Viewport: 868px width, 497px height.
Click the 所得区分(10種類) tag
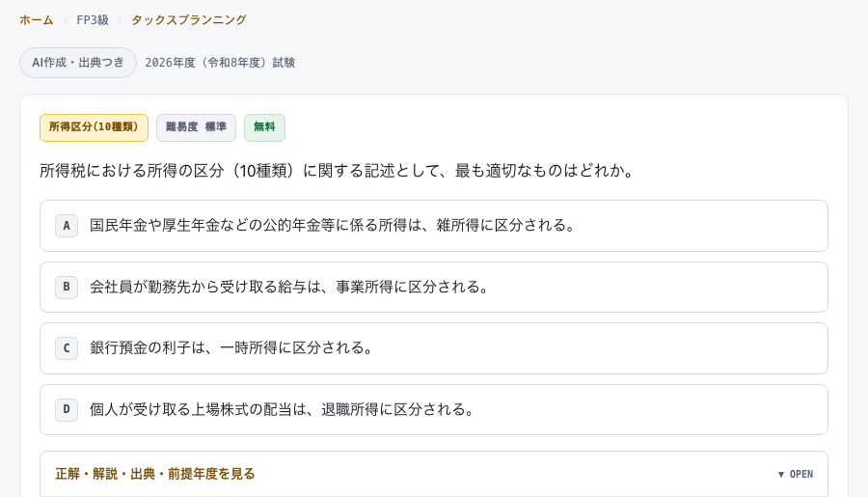[95, 127]
